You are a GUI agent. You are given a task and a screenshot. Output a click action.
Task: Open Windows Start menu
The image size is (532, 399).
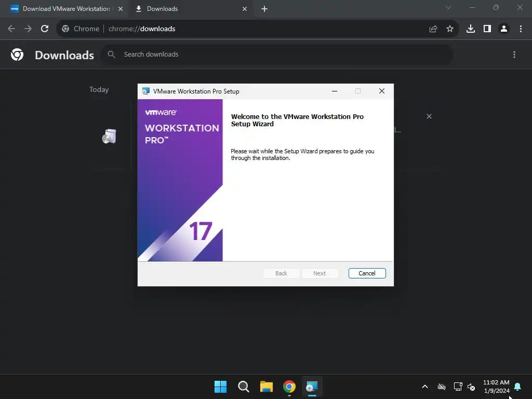pyautogui.click(x=220, y=387)
